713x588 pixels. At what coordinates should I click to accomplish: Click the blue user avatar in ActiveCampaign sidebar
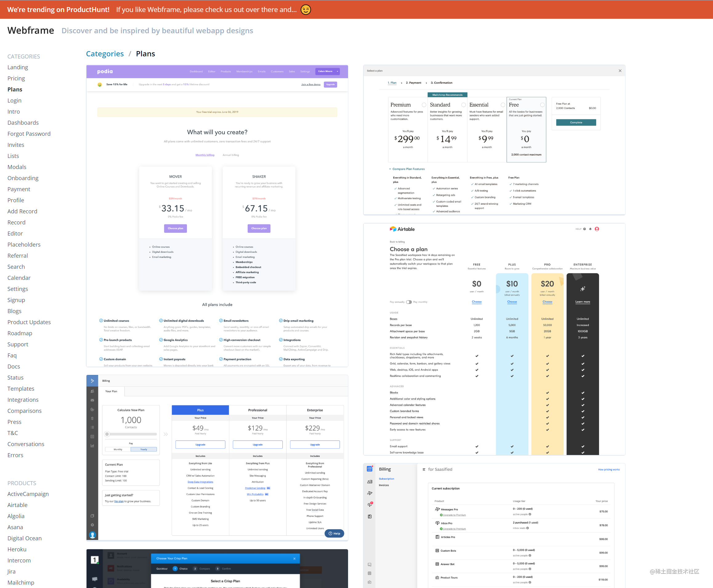point(92,535)
